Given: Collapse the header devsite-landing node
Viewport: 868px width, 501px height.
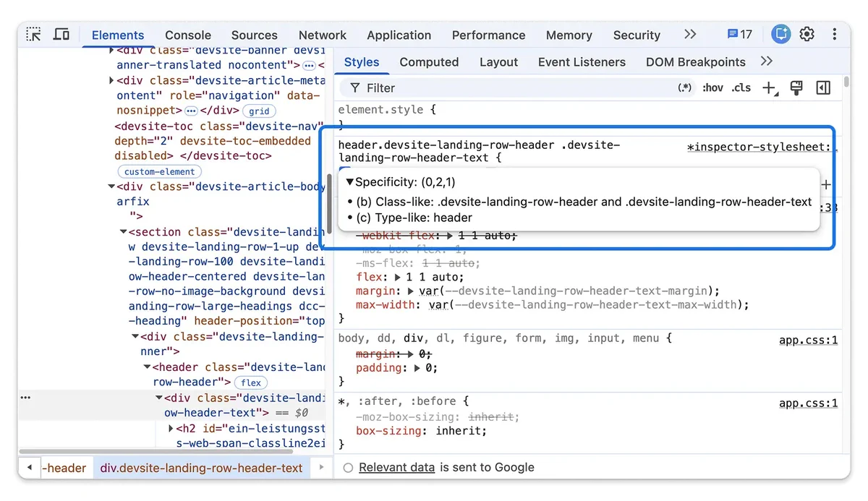Looking at the screenshot, I should click(148, 367).
